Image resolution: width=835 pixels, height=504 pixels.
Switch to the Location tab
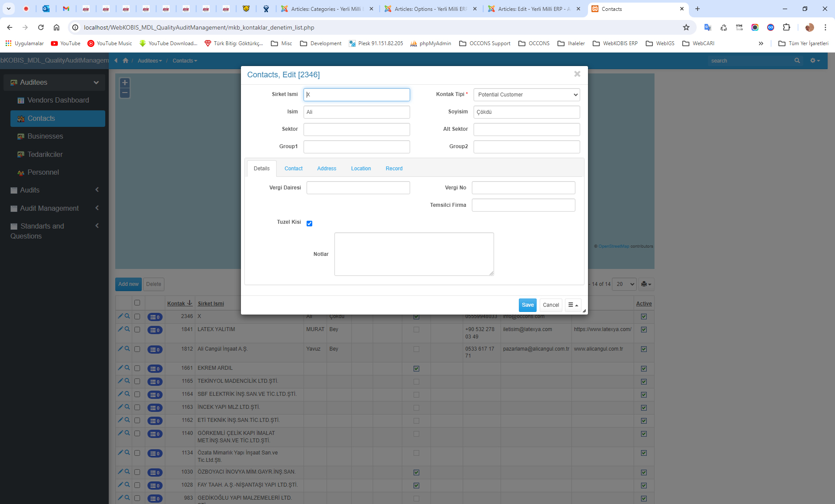click(361, 169)
